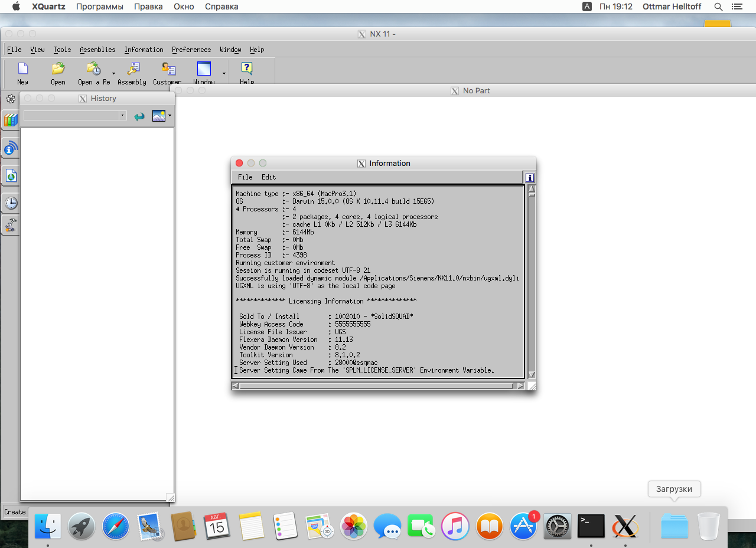Click the 'Server Setting Used' line
The image size is (756, 548).
[x=308, y=363]
